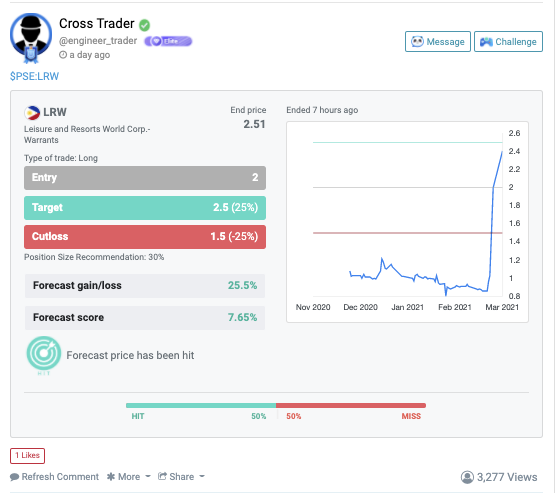Click the asterisk icon beside More

tap(111, 477)
